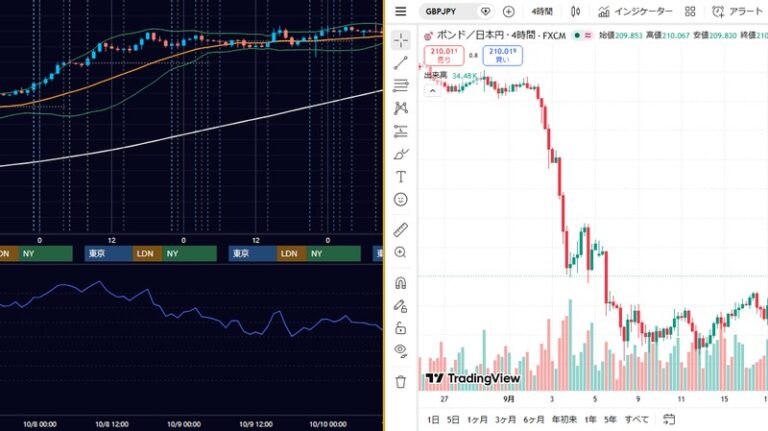Change the candlestick chart style
Viewport: 768px width, 431px height.
coord(576,11)
